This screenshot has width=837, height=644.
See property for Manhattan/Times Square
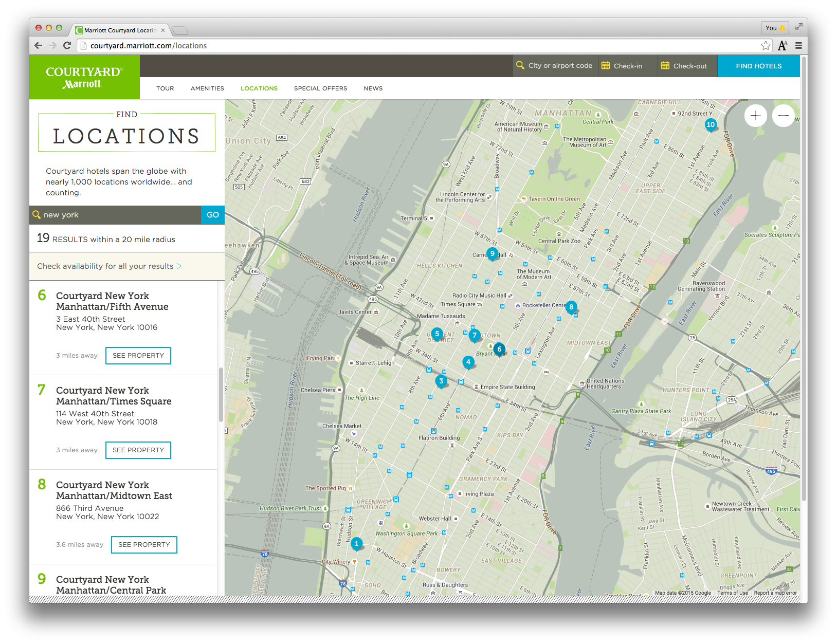[138, 450]
